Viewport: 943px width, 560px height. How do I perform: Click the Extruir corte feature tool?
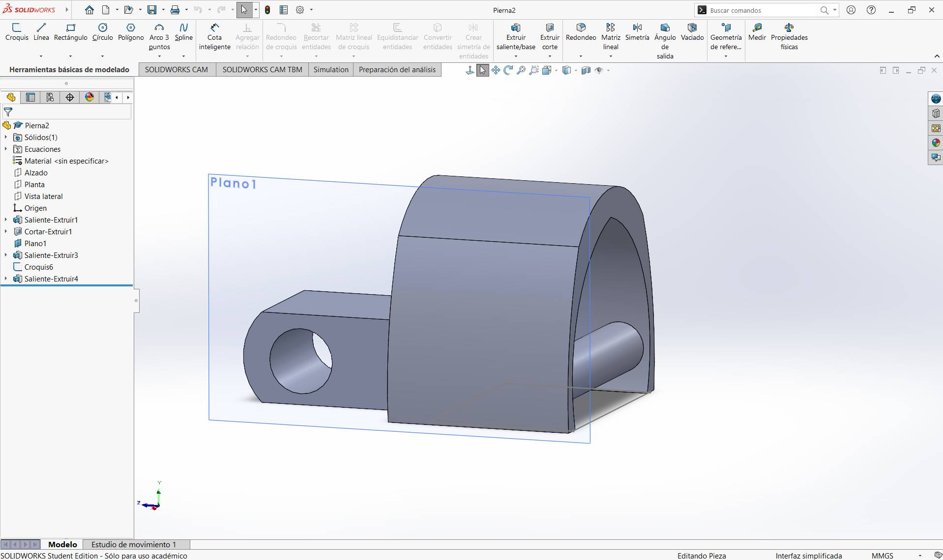(x=550, y=37)
